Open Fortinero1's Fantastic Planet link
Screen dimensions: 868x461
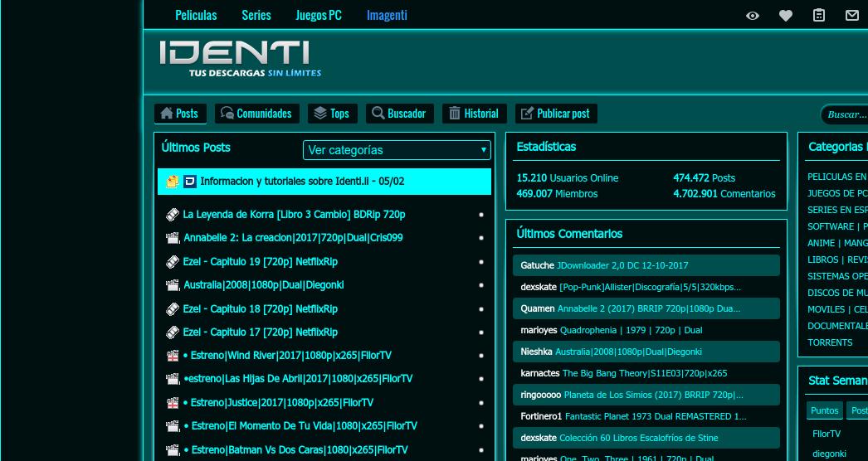[656, 416]
